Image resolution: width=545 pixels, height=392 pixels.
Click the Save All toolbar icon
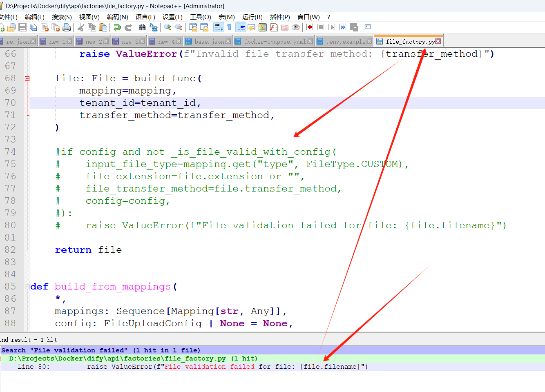tap(34, 27)
